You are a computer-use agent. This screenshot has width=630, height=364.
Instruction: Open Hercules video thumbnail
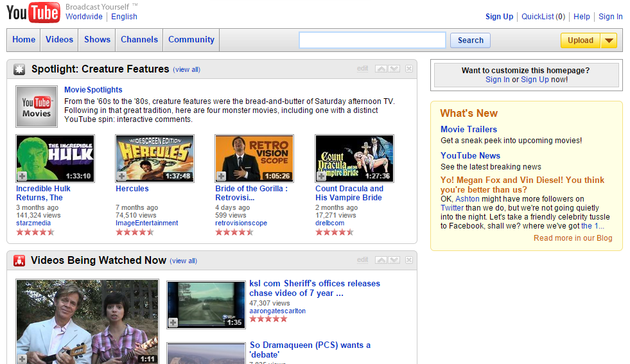155,159
